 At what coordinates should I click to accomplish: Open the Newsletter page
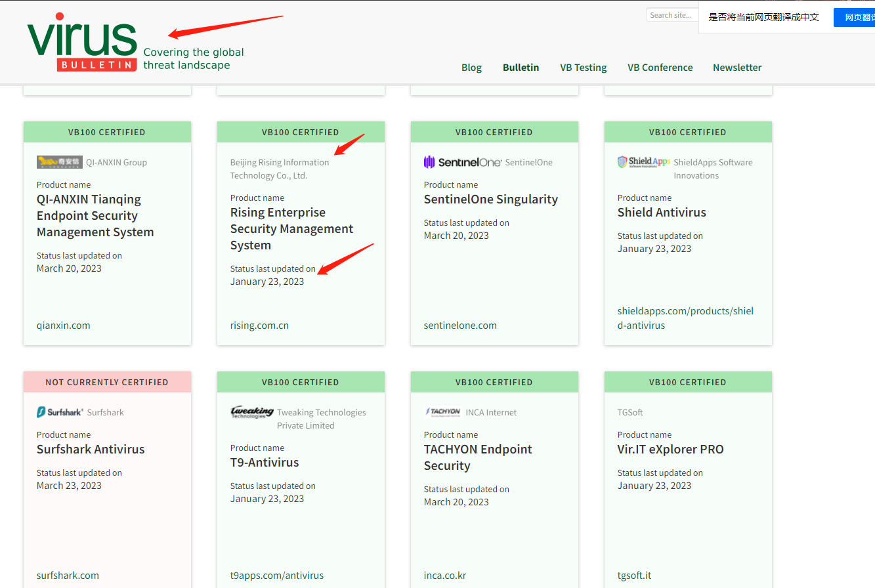[737, 68]
